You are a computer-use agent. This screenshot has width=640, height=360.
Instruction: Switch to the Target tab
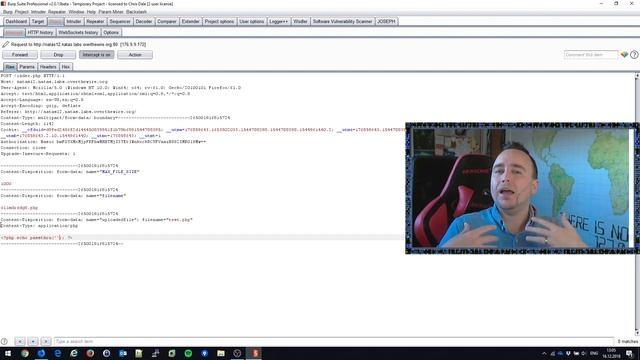[38, 22]
